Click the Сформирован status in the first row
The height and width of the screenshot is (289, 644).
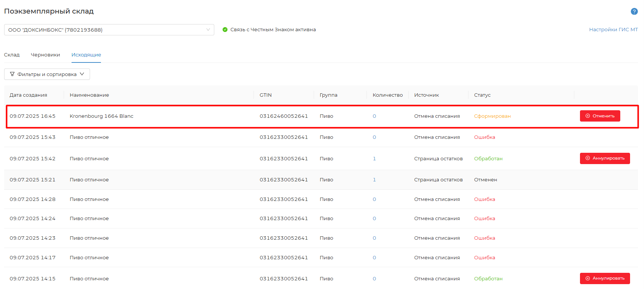(x=492, y=116)
